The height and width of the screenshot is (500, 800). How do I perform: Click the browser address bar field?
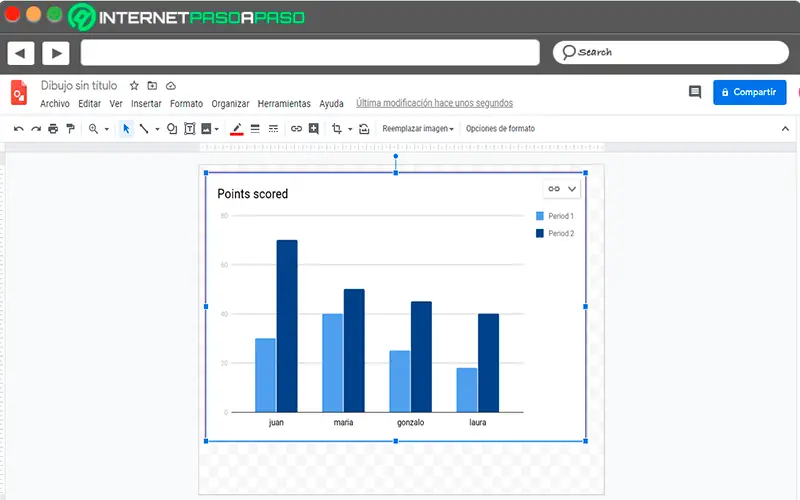310,53
